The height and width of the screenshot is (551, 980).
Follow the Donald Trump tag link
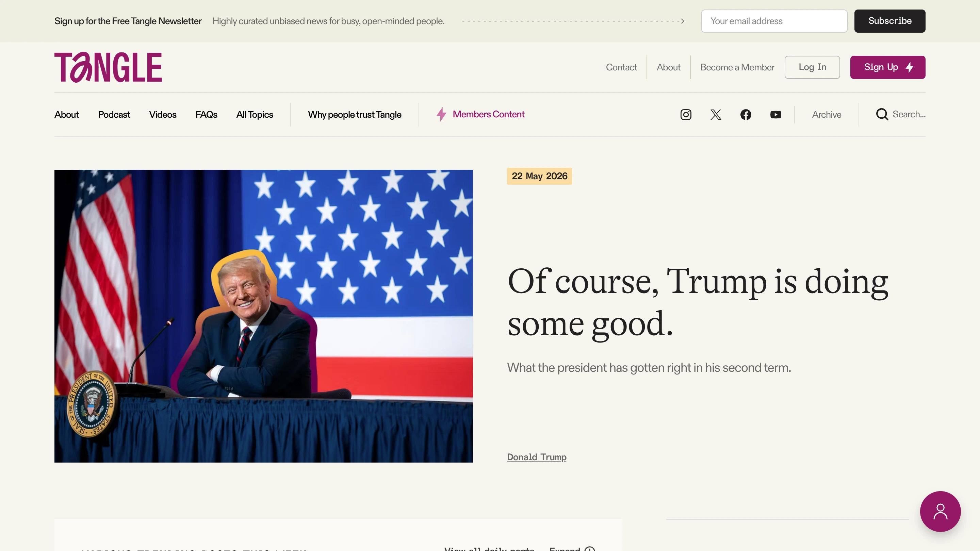pyautogui.click(x=536, y=457)
